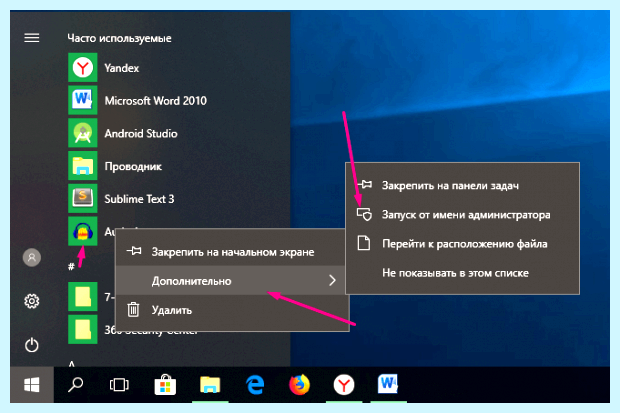
Task: Click the Yandex app name text
Action: tap(122, 68)
